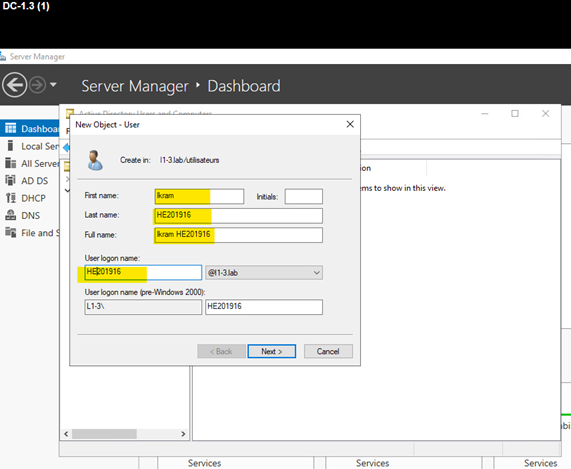
Task: Select AD DS in the sidebar
Action: (30, 181)
